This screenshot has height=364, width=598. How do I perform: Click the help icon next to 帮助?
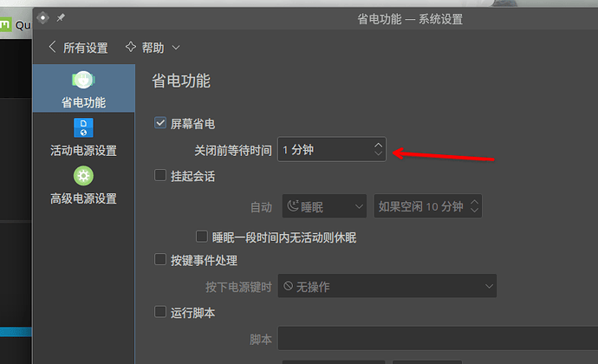coord(131,47)
